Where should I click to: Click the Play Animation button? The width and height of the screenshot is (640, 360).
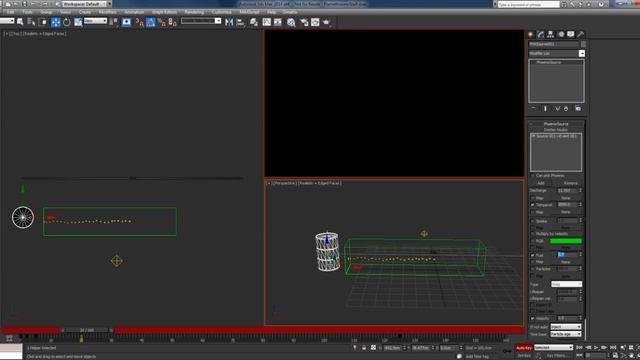pyautogui.click(x=596, y=348)
